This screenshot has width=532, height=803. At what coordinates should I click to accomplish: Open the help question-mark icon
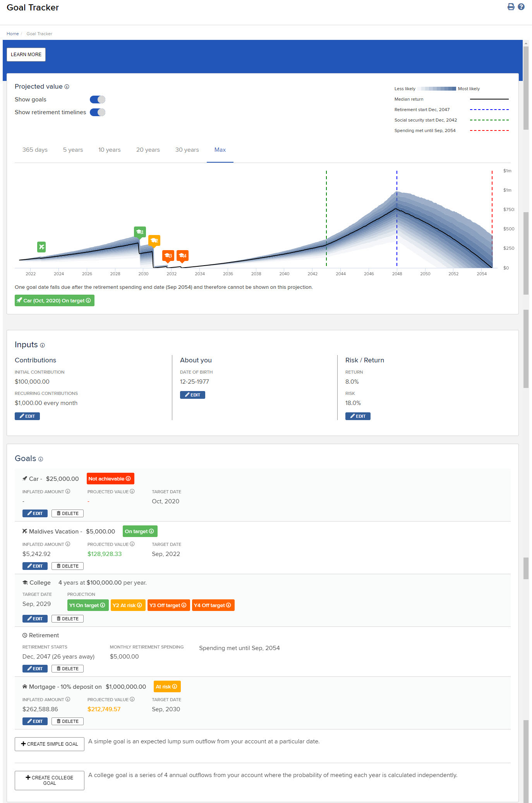pos(521,7)
